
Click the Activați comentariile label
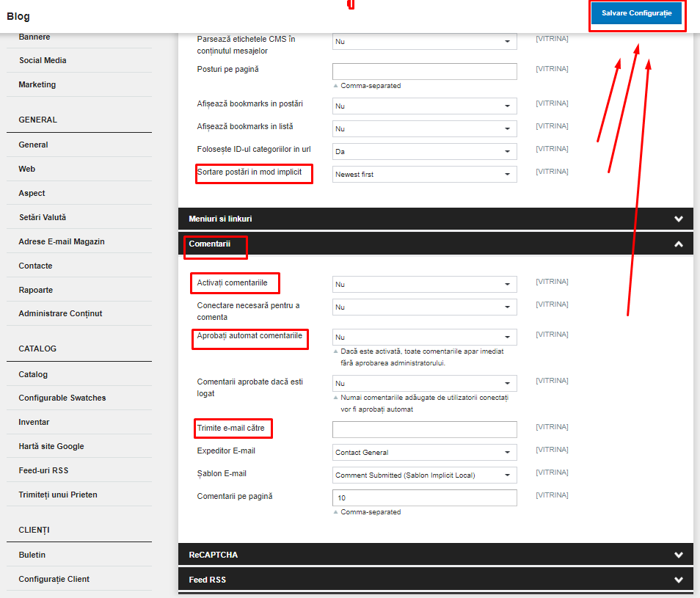232,283
